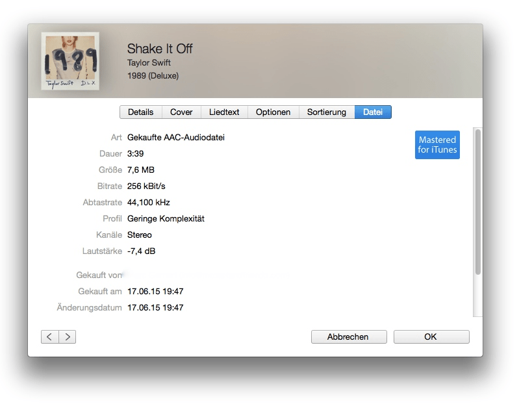Click the Art label

(116, 138)
